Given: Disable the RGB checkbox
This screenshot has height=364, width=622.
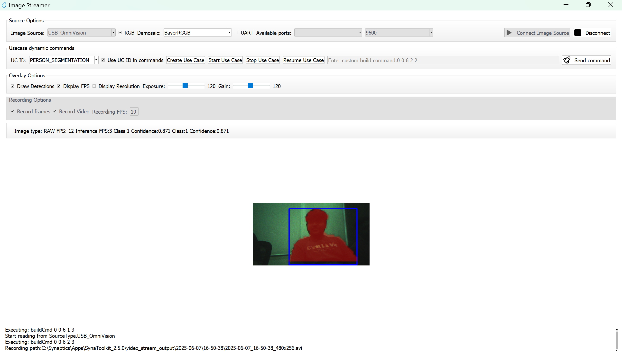Looking at the screenshot, I should tap(120, 32).
